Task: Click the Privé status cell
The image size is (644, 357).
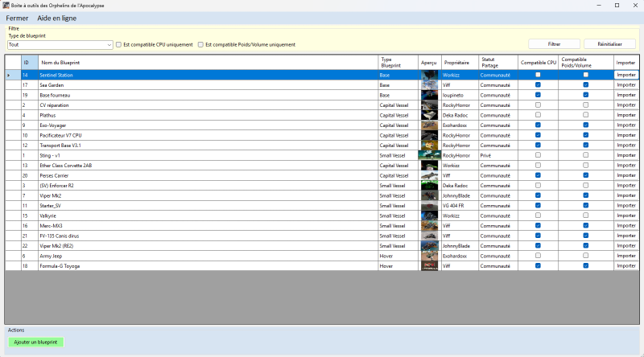Action: (498, 155)
